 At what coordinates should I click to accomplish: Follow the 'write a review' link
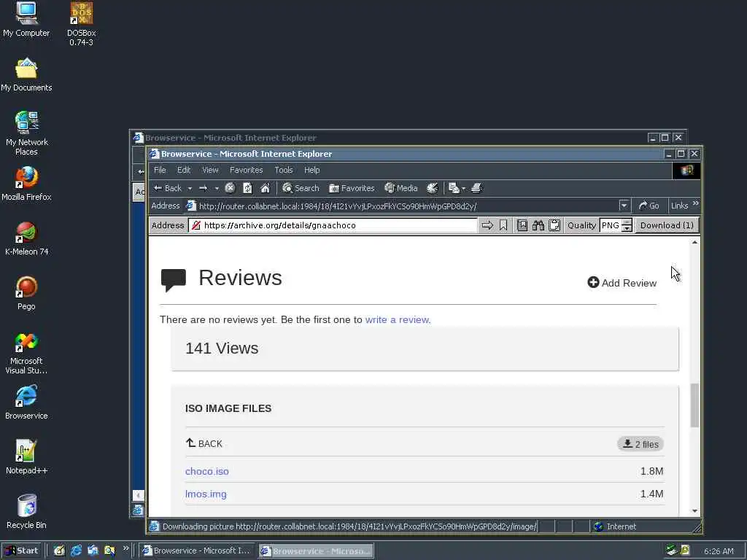[x=397, y=319]
